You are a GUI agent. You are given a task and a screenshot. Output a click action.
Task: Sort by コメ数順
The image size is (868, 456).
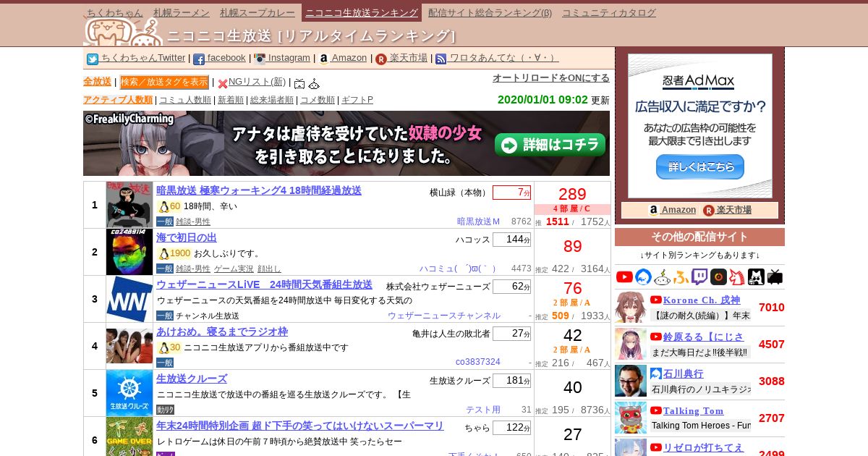(x=318, y=100)
